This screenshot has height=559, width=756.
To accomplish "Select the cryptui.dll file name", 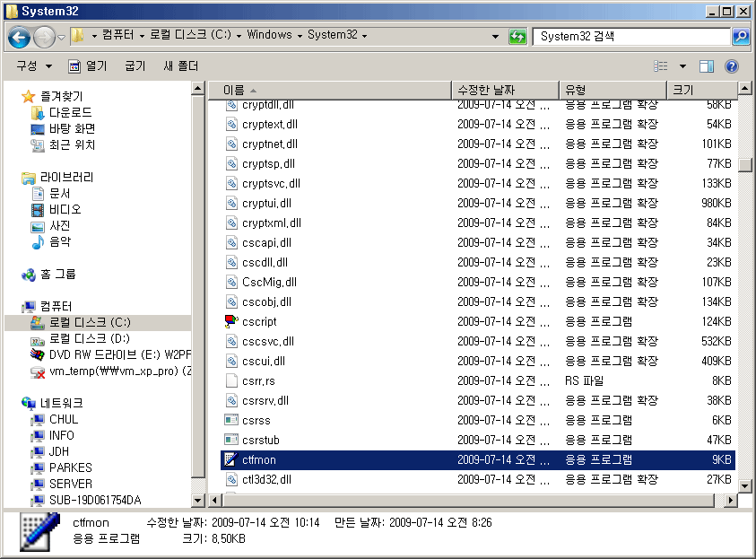I will coord(266,203).
